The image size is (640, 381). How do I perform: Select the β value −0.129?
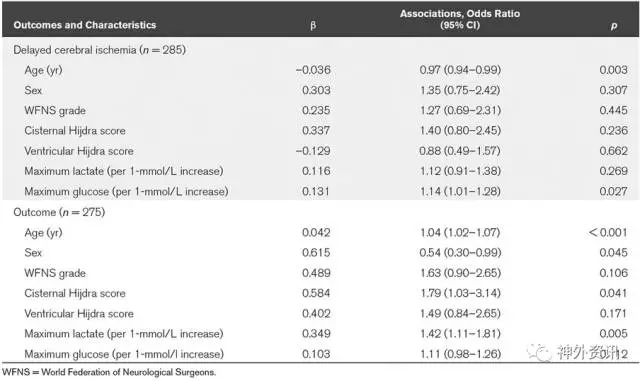313,151
